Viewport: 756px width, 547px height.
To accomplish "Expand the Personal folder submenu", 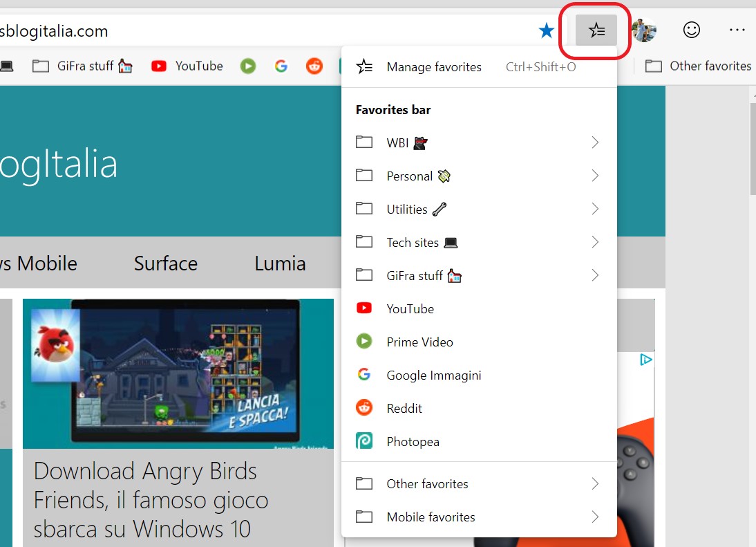I will (480, 176).
